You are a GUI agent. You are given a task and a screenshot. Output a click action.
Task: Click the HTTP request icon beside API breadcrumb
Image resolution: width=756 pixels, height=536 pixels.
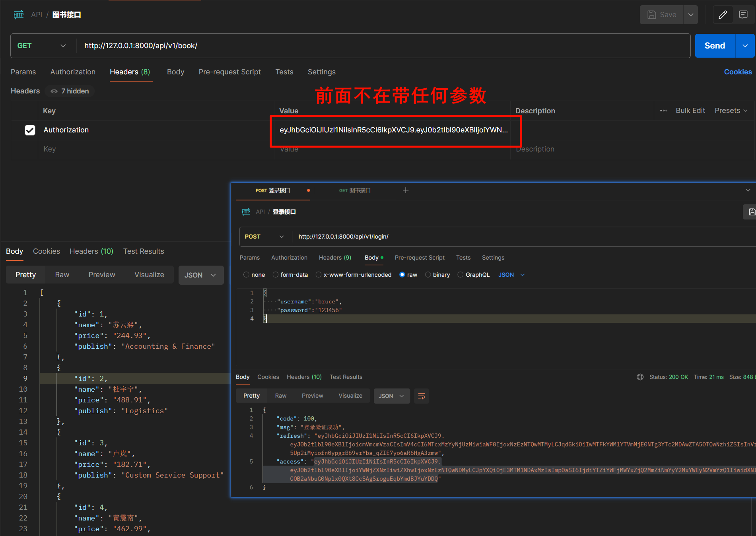pos(19,15)
